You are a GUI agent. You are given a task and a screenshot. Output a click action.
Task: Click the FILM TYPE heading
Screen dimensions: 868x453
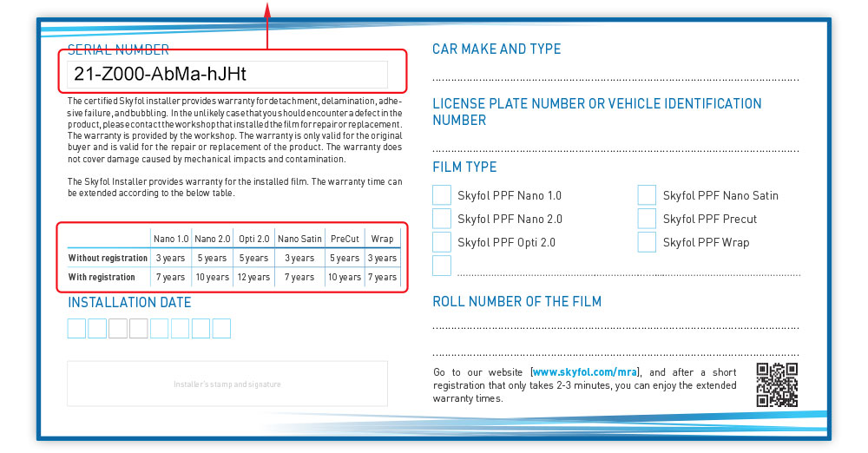[464, 167]
